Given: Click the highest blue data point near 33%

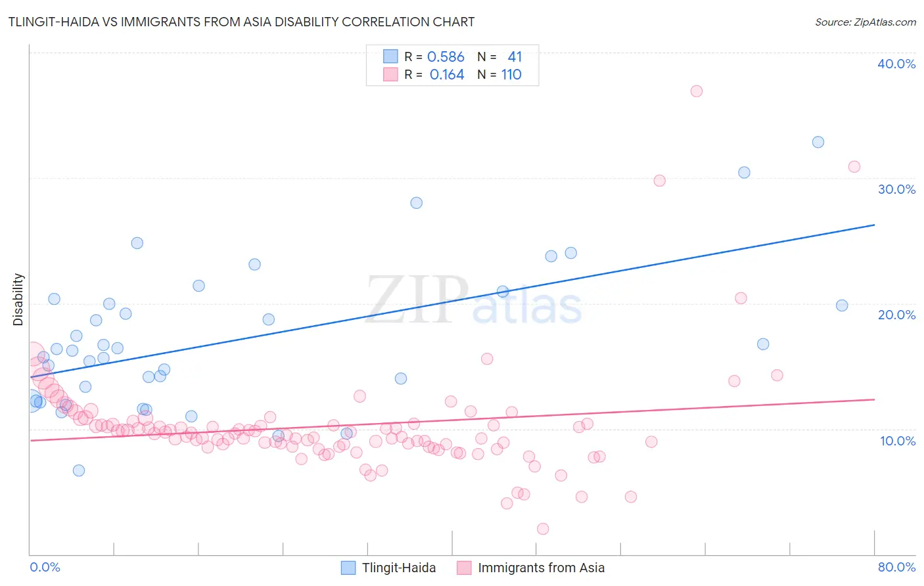Looking at the screenshot, I should (x=818, y=142).
